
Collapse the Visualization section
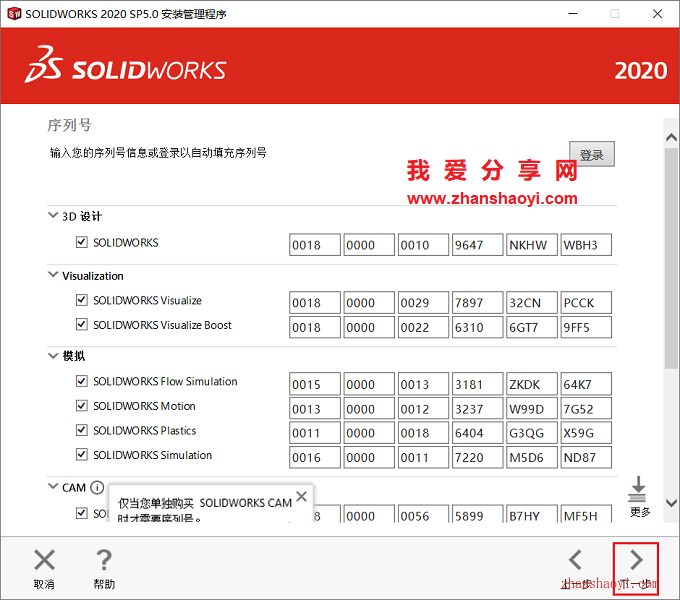pyautogui.click(x=53, y=275)
